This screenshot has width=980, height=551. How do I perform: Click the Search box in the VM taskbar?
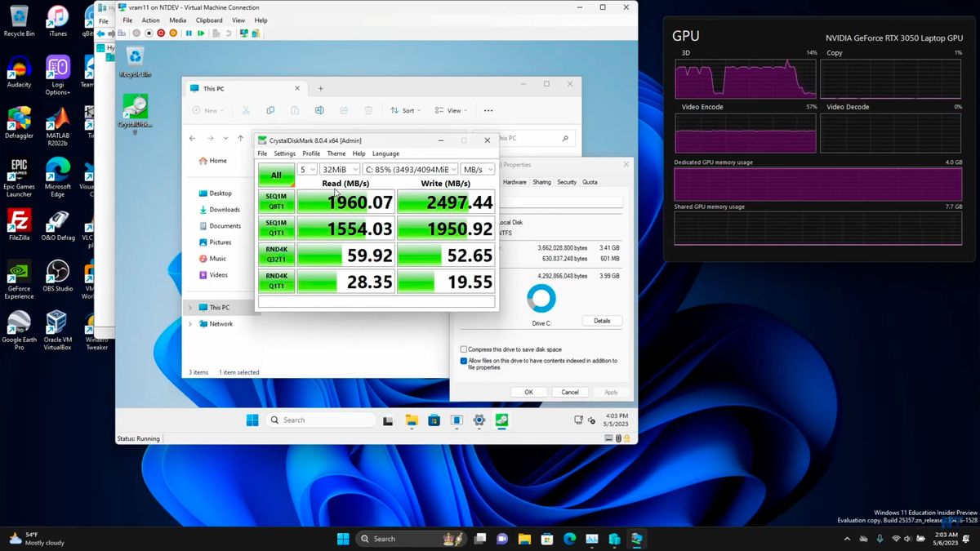pyautogui.click(x=321, y=420)
